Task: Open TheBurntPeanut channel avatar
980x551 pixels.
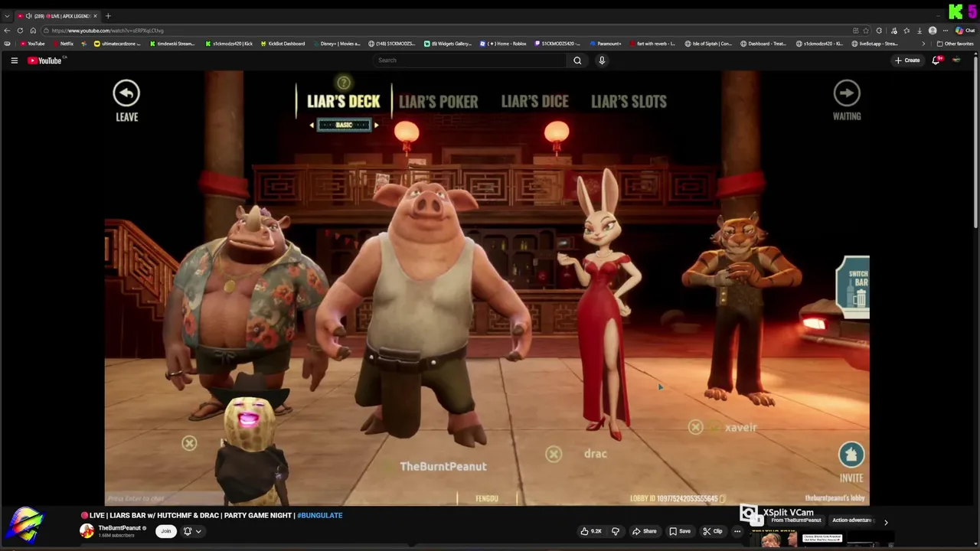Action: point(87,531)
